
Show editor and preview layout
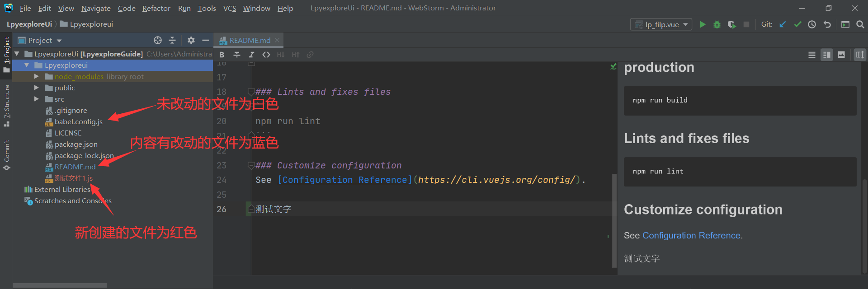pos(827,55)
